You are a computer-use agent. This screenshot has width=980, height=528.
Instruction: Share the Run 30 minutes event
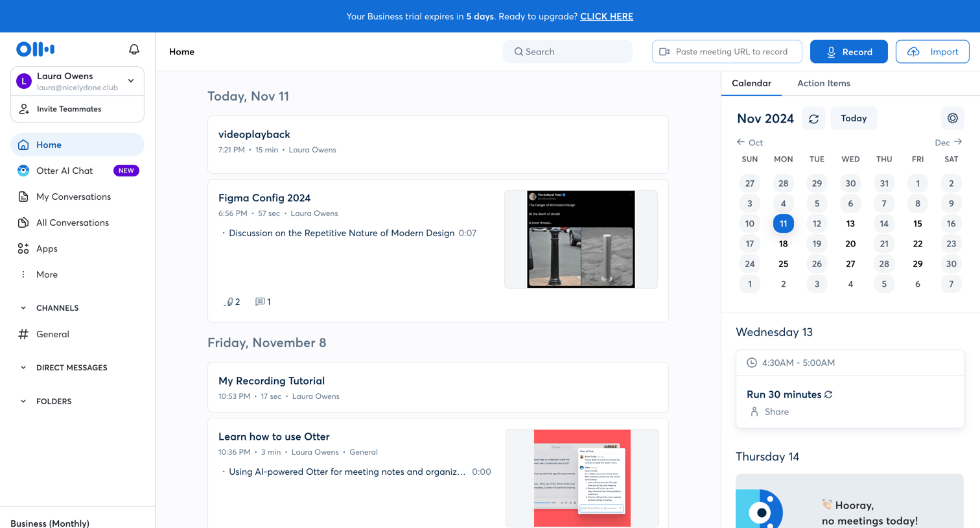click(x=776, y=412)
